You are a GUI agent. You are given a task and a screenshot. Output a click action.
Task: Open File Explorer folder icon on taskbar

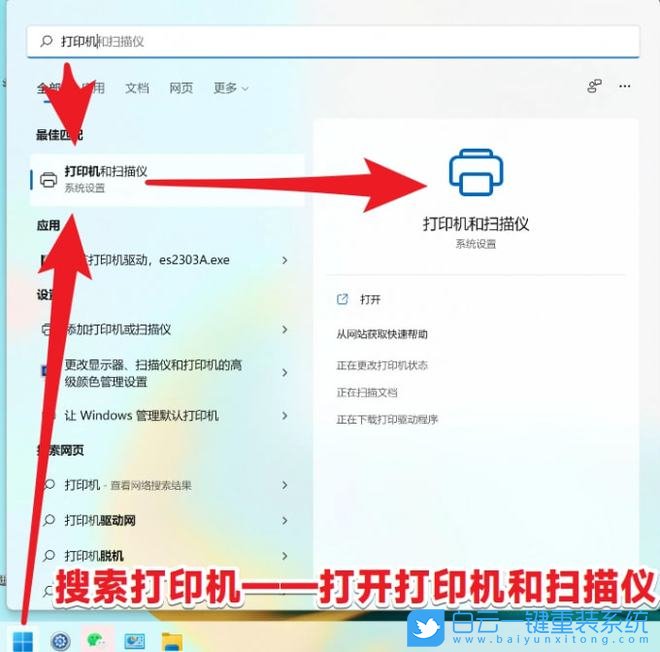point(172,641)
